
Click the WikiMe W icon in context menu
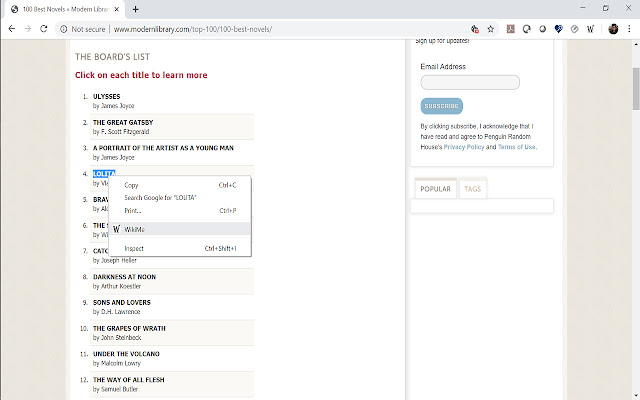[x=116, y=229]
